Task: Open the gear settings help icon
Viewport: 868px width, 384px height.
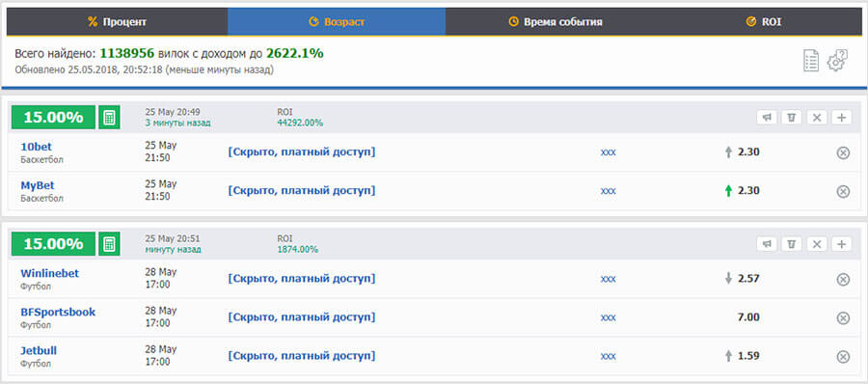Action: click(x=837, y=61)
